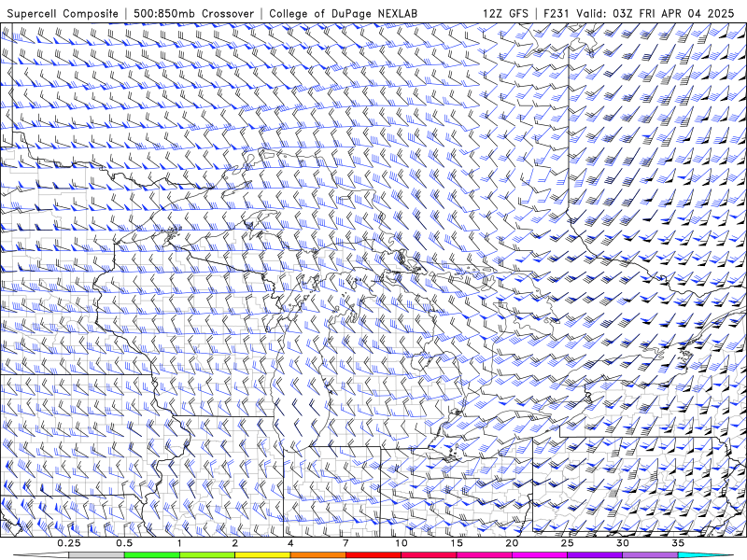The width and height of the screenshot is (747, 560).
Task: Click the magenta colorbar segment from 20 to 25
Action: tap(540, 555)
